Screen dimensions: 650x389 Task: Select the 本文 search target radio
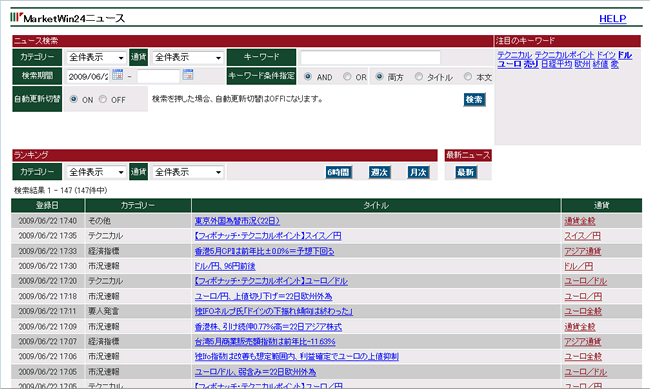(x=468, y=76)
